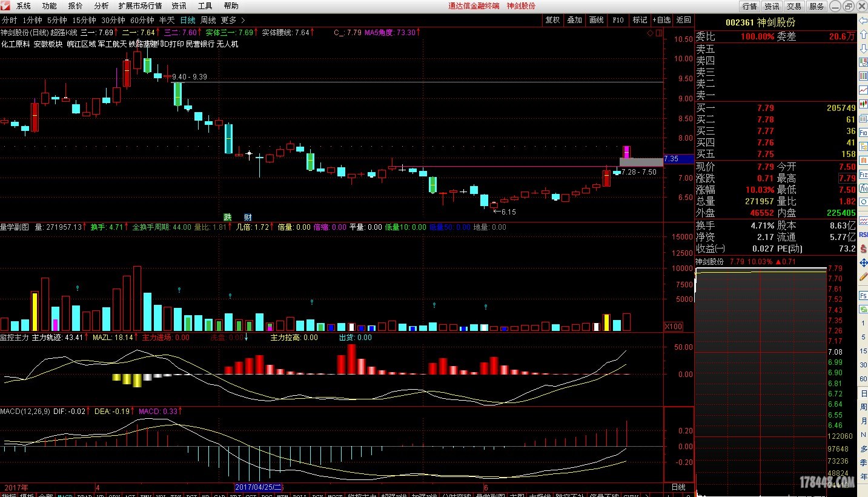This screenshot has height=497, width=868.
Task: Switch to the 60分钟 period tab
Action: tap(142, 20)
